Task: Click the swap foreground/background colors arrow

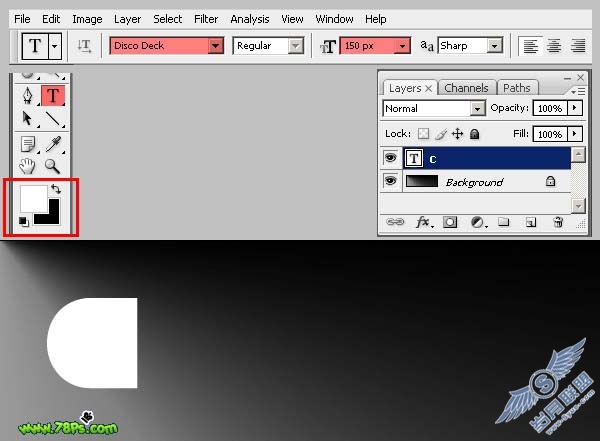Action: click(56, 189)
